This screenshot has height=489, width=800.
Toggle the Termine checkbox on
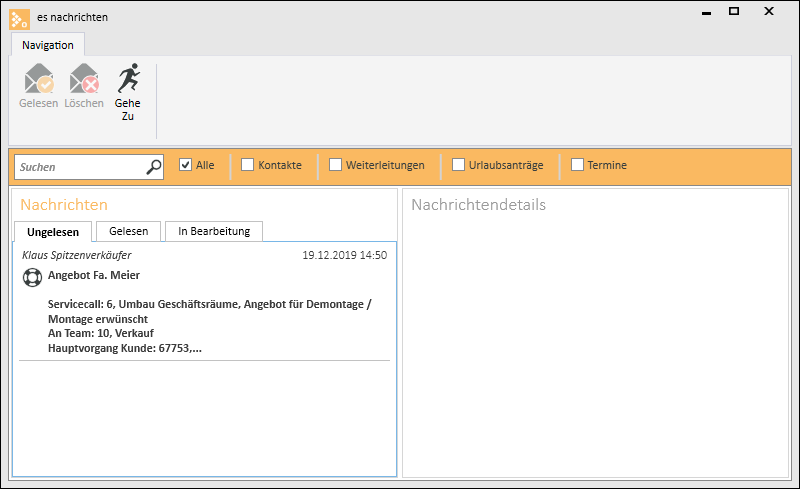[x=577, y=164]
